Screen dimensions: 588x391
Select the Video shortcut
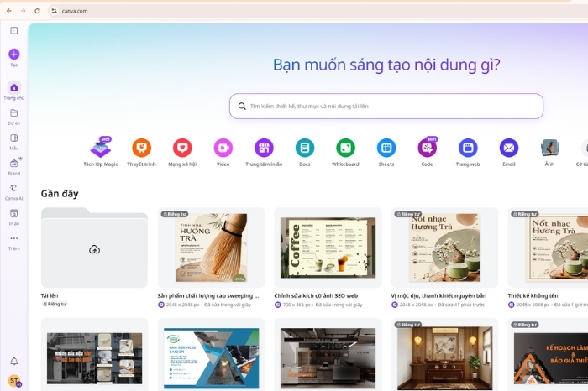click(x=223, y=152)
